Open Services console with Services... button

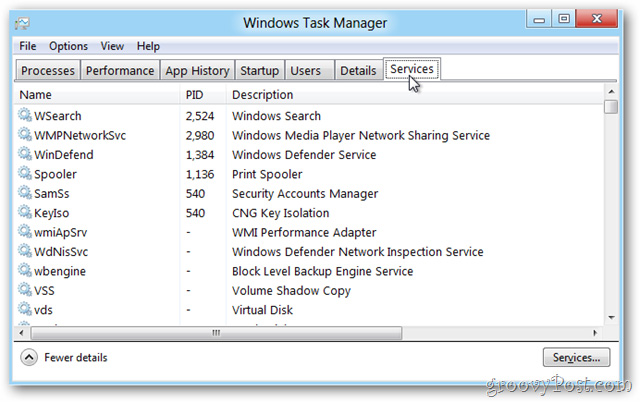coord(576,358)
